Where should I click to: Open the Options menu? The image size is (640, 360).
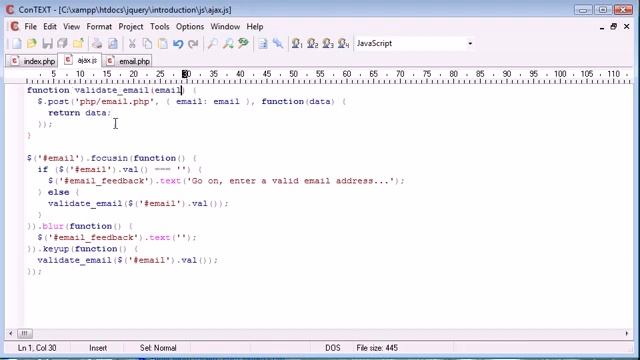[x=190, y=27]
